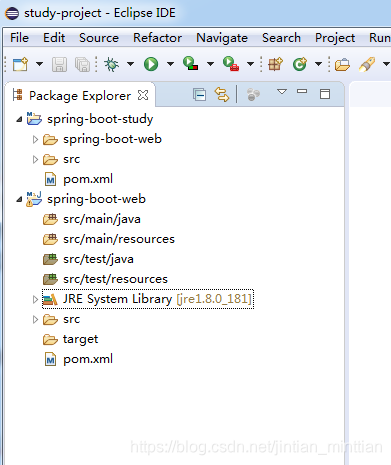Screen dimensions: 391x465
Task: Open the Run dropdown arrow
Action: coord(170,64)
